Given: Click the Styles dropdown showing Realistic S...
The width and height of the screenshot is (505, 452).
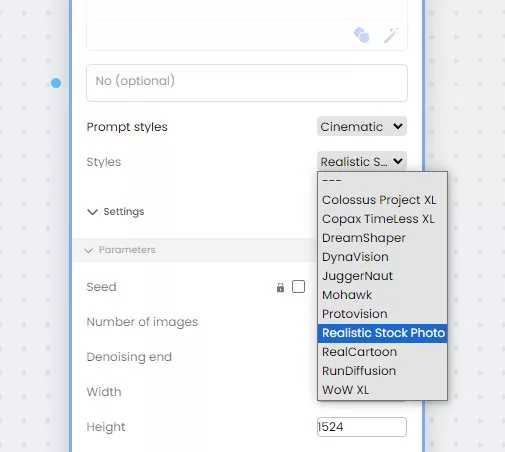Looking at the screenshot, I should click(362, 162).
